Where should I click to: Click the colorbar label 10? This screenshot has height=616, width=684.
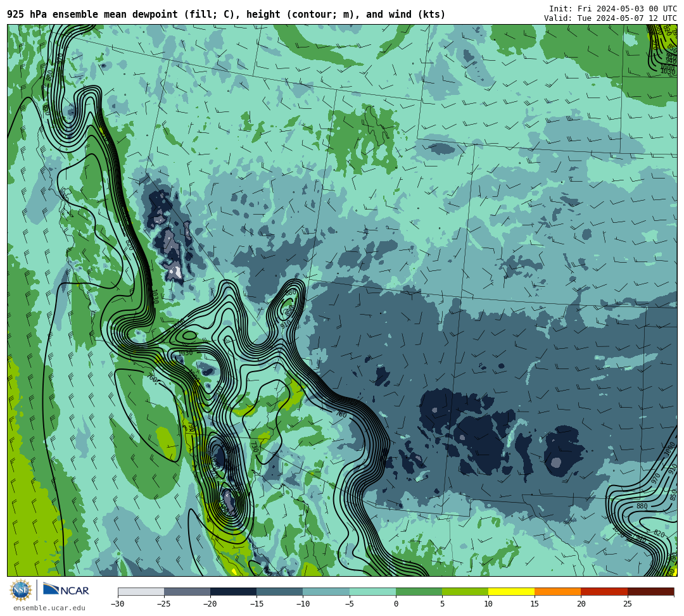488,604
